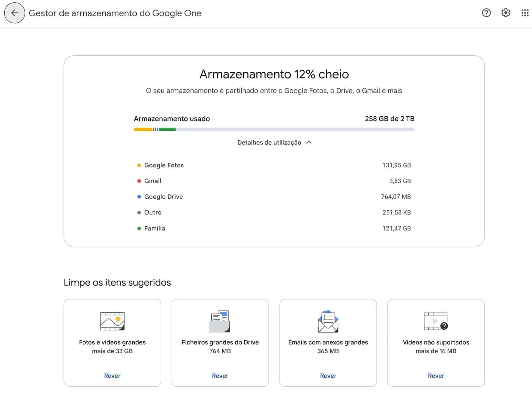This screenshot has height=398, width=532.
Task: Click the green Família segment of storage bar
Action: pos(167,129)
